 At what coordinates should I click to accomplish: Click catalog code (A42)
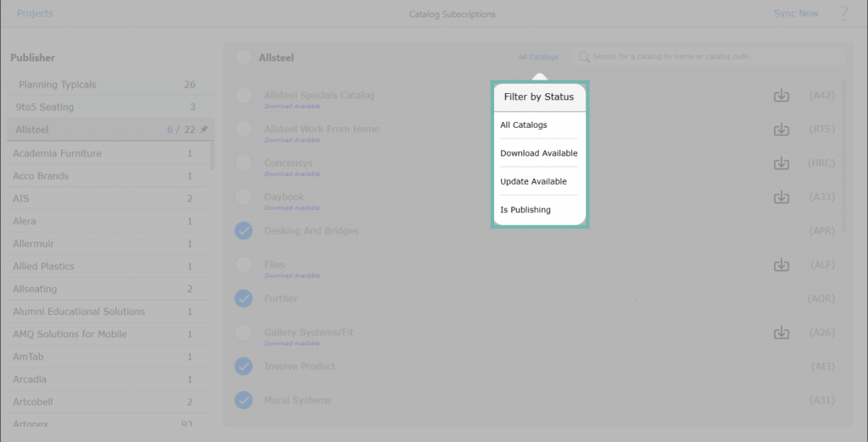tap(821, 95)
